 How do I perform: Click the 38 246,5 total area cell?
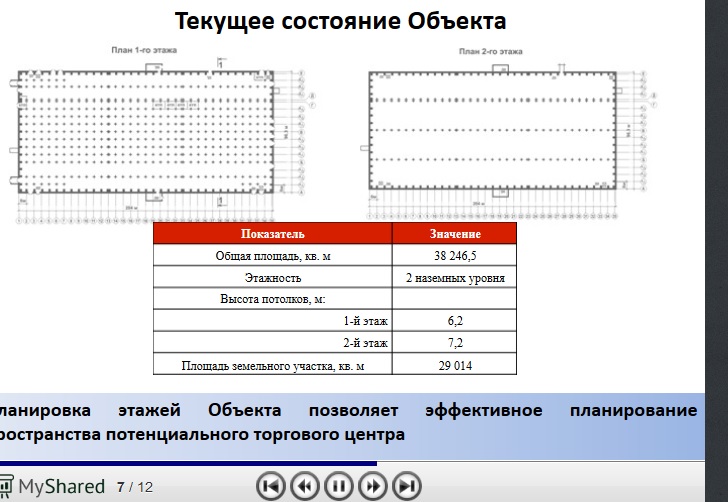coord(455,256)
